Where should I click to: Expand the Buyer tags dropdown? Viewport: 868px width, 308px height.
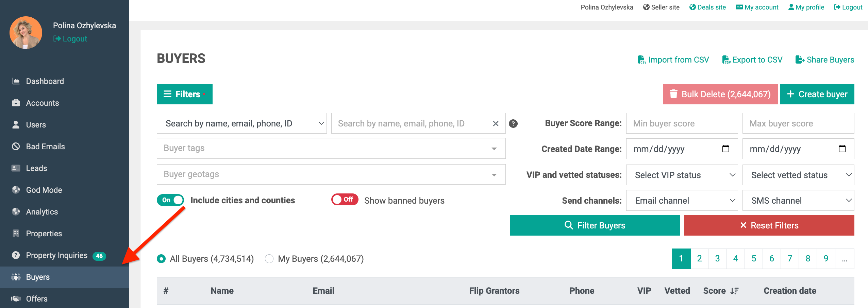[331, 148]
